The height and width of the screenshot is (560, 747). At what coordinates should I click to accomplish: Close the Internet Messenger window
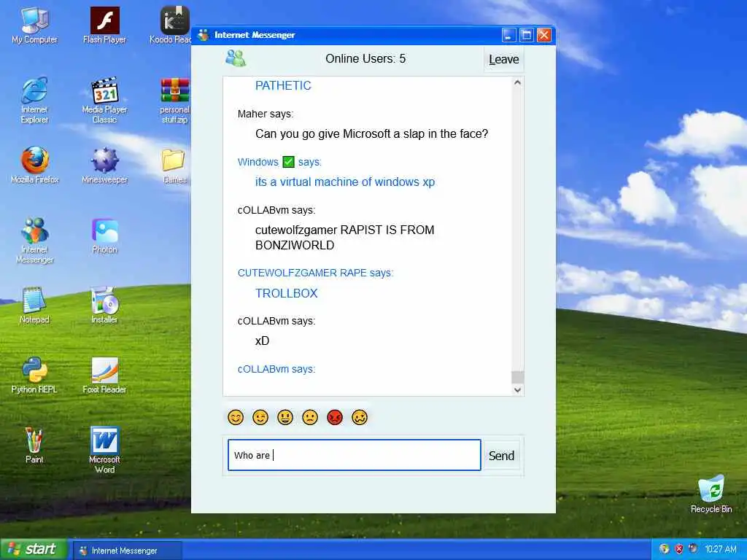544,35
